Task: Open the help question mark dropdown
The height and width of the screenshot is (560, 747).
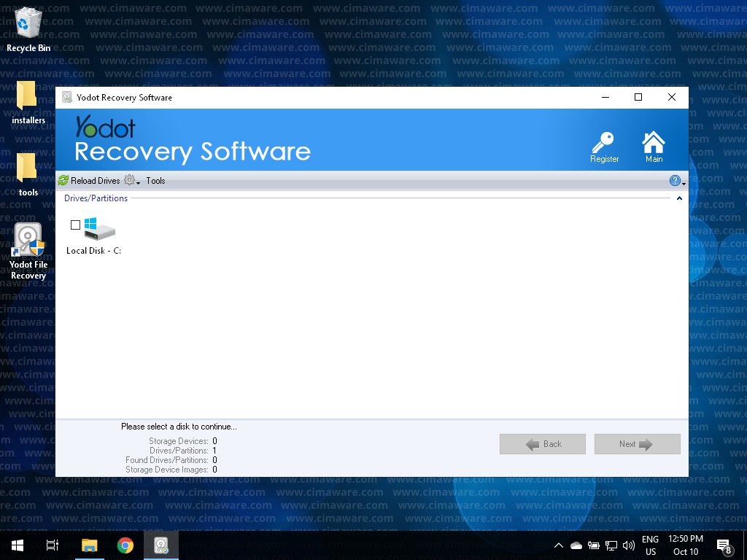Action: (x=677, y=181)
